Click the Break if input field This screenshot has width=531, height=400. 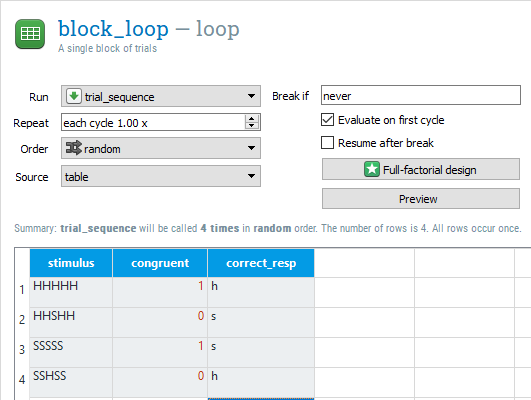click(x=421, y=95)
